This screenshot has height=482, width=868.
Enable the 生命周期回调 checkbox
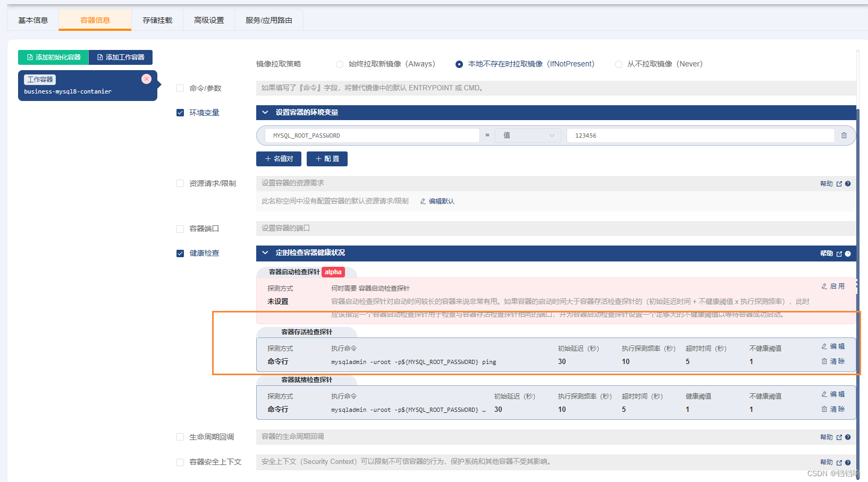click(x=180, y=437)
